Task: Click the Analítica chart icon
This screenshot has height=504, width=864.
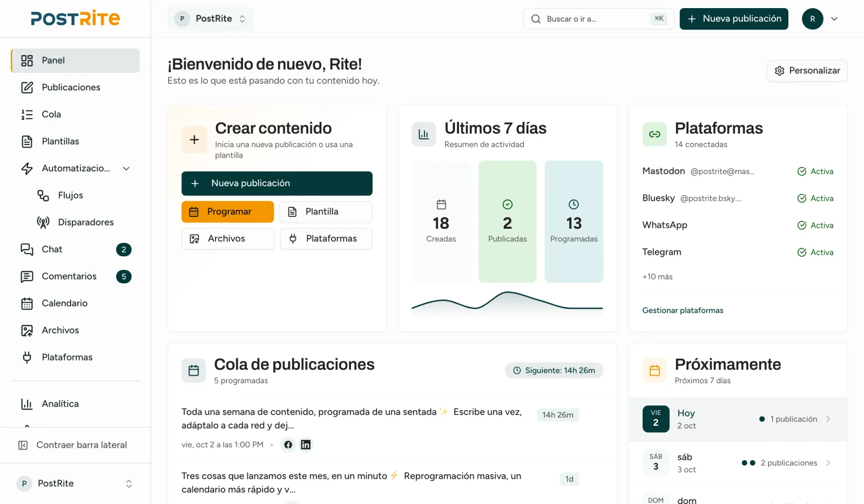Action: click(27, 404)
